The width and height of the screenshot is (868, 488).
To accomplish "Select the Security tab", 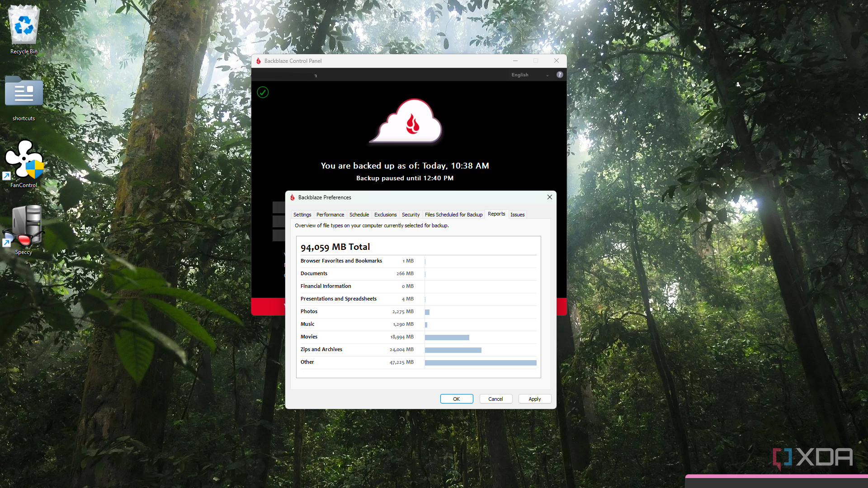I will pos(410,215).
